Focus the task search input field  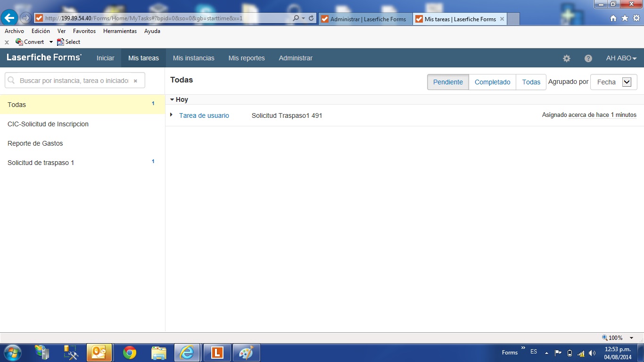(x=74, y=81)
